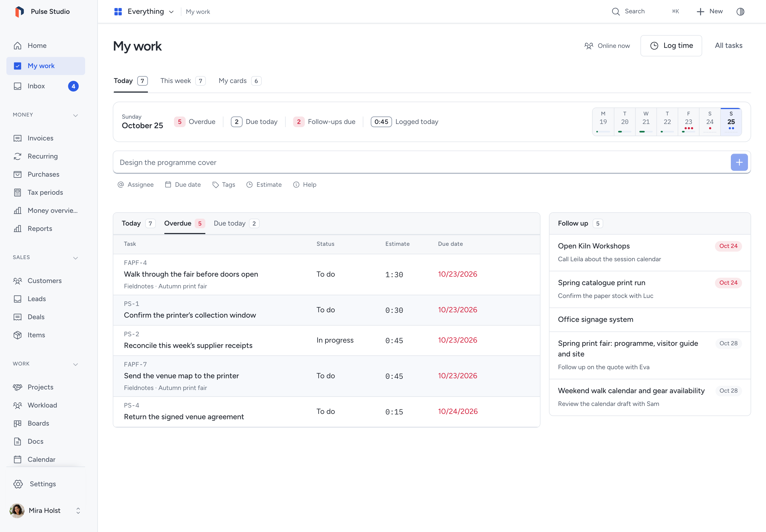The height and width of the screenshot is (532, 766).
Task: Set the Assignee option for new task
Action: coord(136,185)
